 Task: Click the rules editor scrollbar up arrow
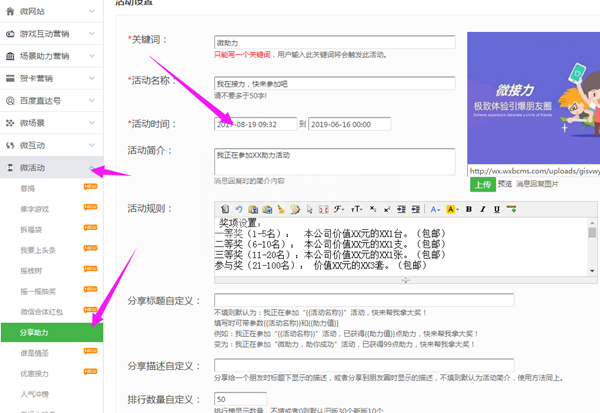pyautogui.click(x=592, y=222)
